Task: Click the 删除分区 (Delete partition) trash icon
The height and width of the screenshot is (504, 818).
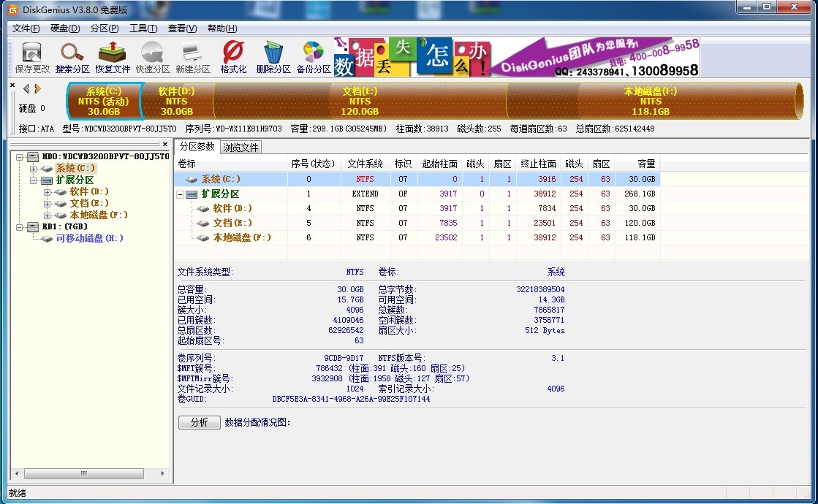Action: tap(273, 58)
